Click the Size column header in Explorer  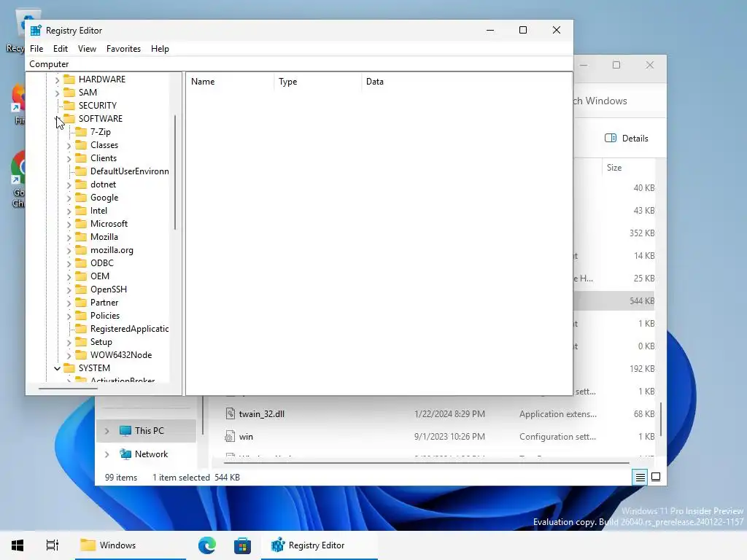(x=614, y=168)
